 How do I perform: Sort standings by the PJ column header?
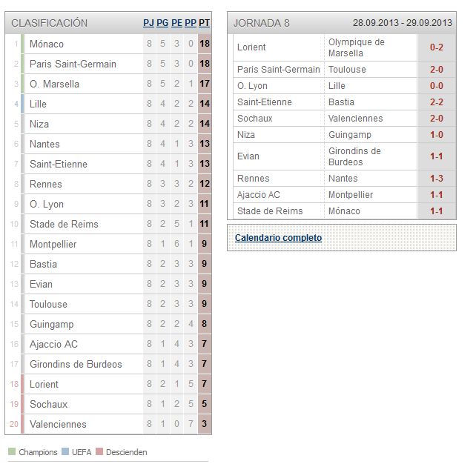(x=148, y=23)
